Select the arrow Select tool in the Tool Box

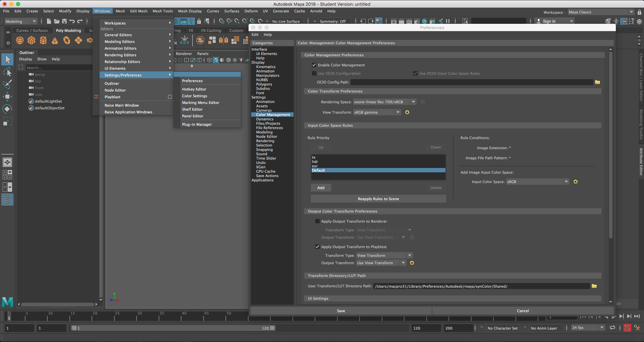(7, 60)
